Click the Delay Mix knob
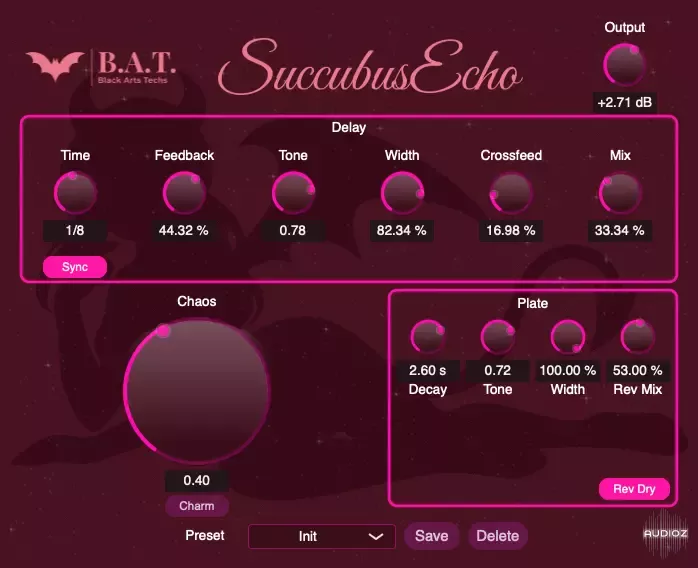Viewport: 698px width, 568px height. [620, 193]
